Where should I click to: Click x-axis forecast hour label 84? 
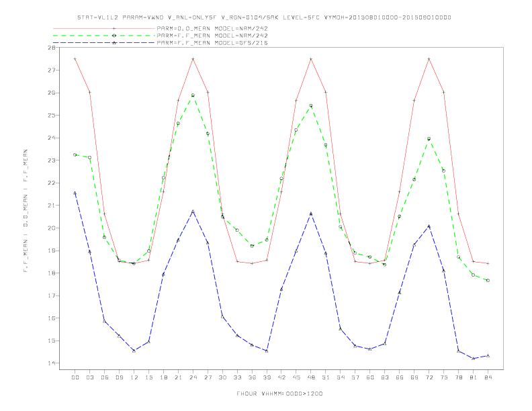tap(488, 377)
